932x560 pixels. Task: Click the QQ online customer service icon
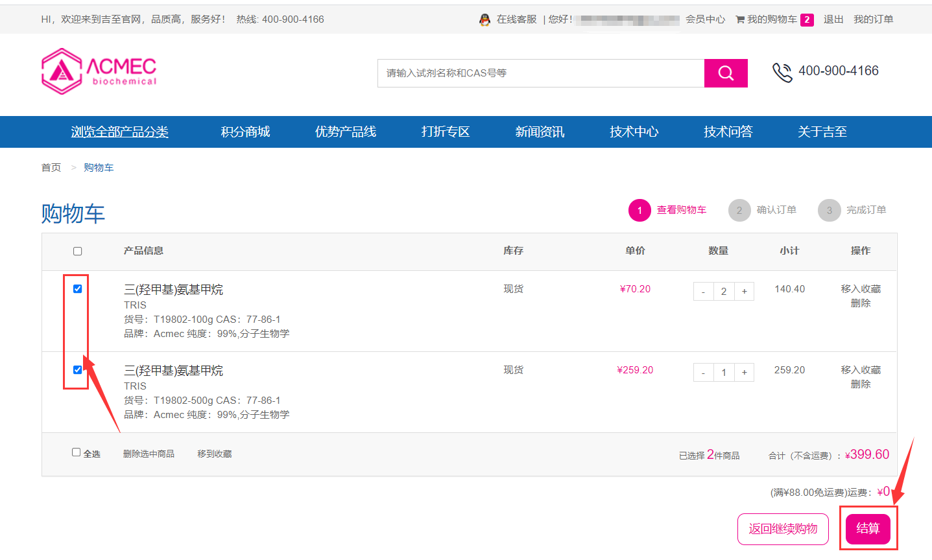(484, 19)
